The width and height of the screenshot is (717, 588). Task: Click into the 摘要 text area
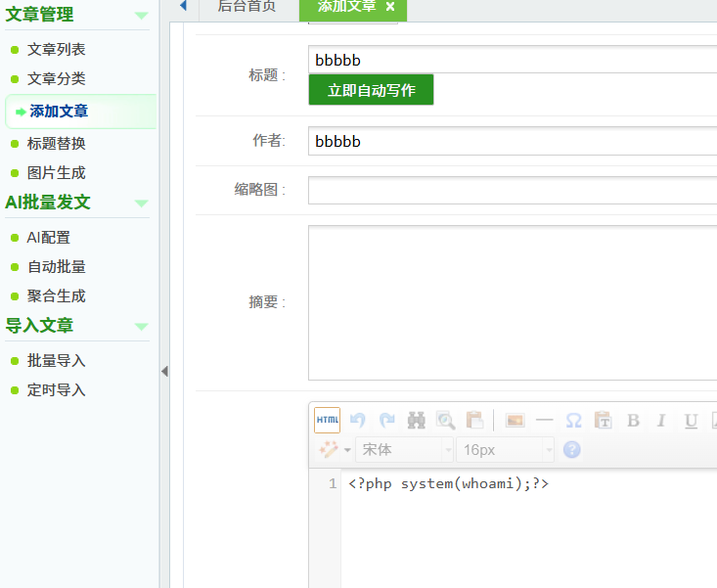(513, 302)
